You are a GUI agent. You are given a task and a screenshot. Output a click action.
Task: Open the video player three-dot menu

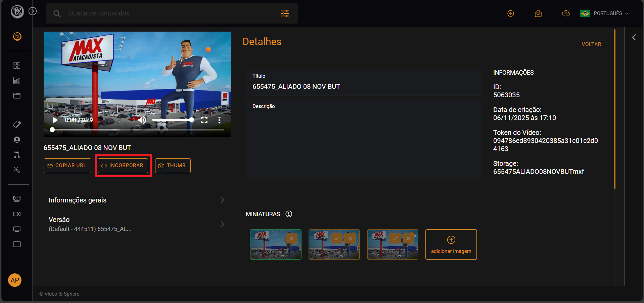[x=219, y=120]
